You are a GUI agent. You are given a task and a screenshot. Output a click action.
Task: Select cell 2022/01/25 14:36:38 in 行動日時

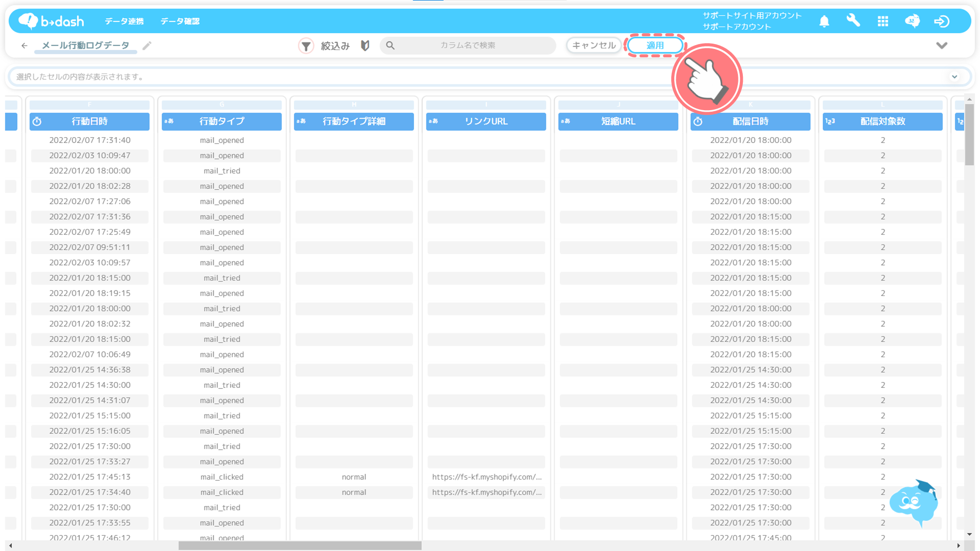[x=90, y=370]
